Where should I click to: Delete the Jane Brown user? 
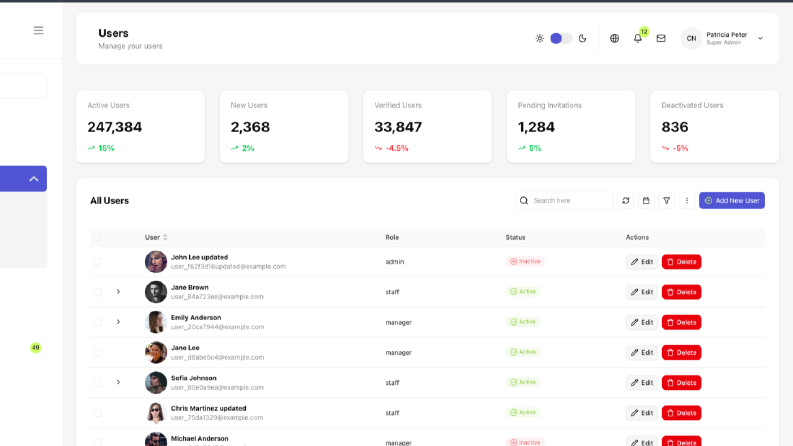click(x=681, y=292)
